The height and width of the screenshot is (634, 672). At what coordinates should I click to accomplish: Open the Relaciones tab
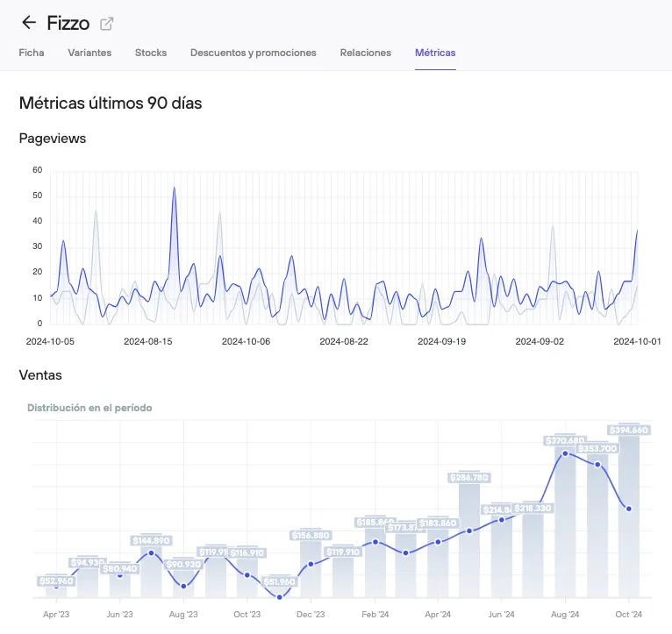pos(366,53)
